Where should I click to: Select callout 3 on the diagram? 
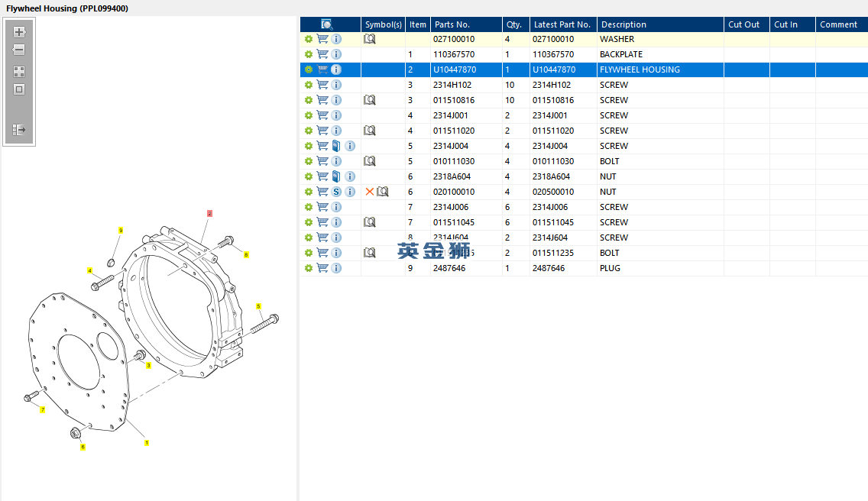[x=148, y=365]
